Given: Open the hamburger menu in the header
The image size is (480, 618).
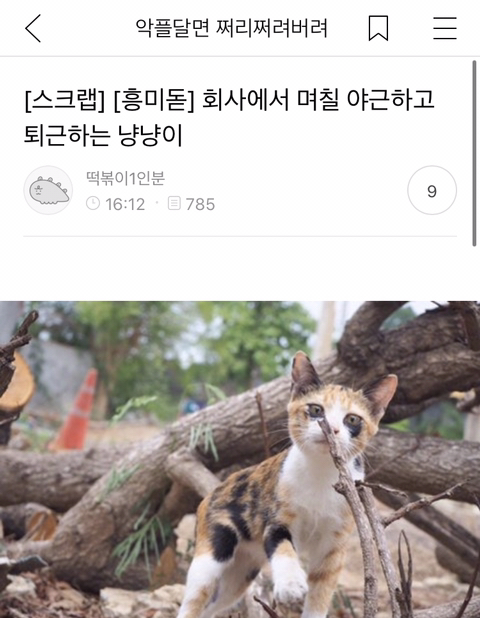Looking at the screenshot, I should [x=445, y=28].
